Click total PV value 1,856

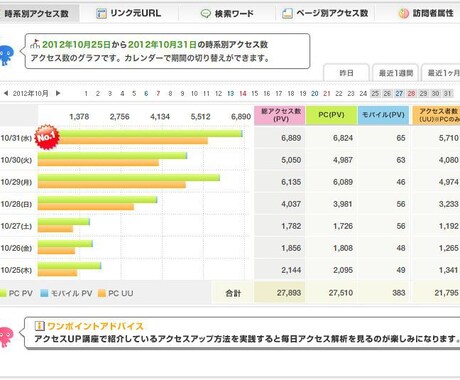pyautogui.click(x=291, y=248)
